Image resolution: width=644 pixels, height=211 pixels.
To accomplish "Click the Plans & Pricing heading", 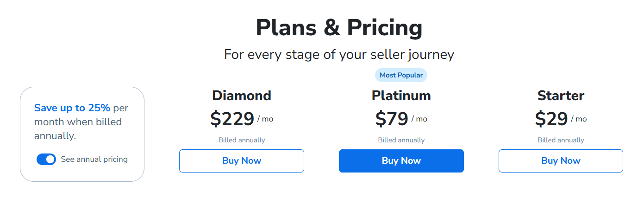I will click(x=339, y=27).
